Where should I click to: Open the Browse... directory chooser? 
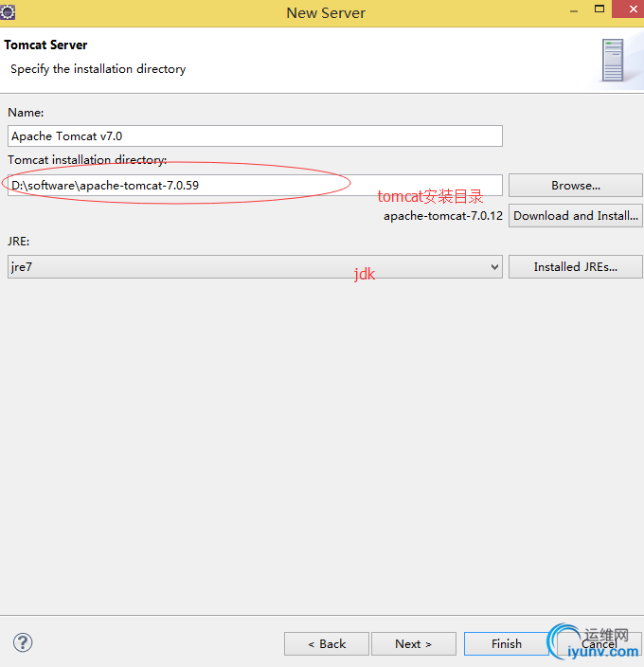576,185
